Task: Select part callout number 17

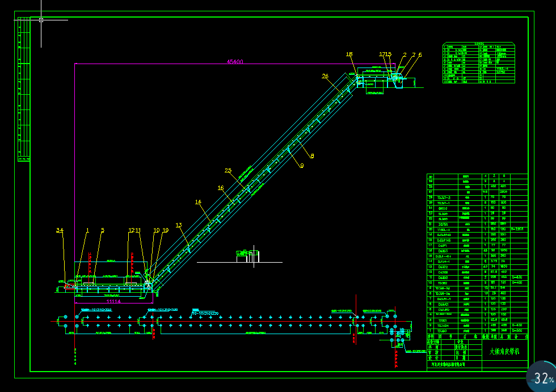Action: point(382,54)
